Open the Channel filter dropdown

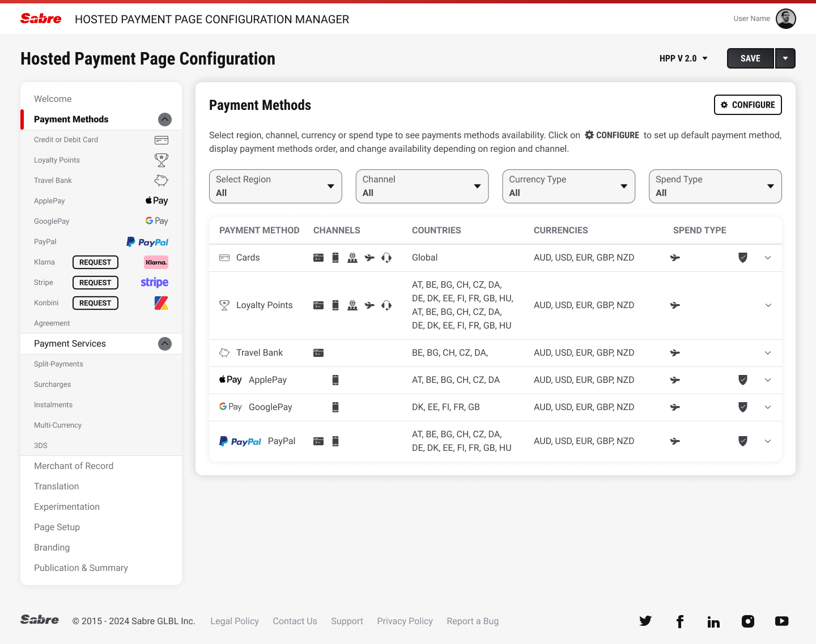click(422, 186)
